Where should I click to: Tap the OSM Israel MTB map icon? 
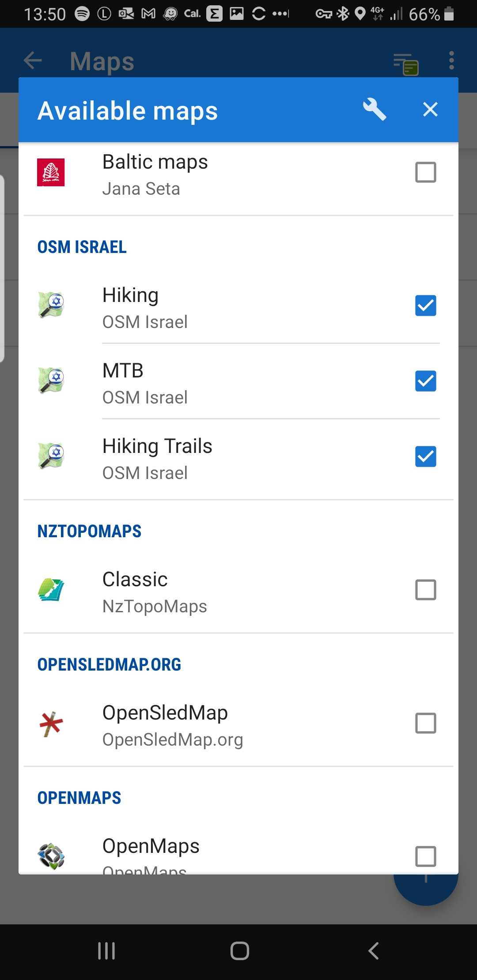coord(51,381)
